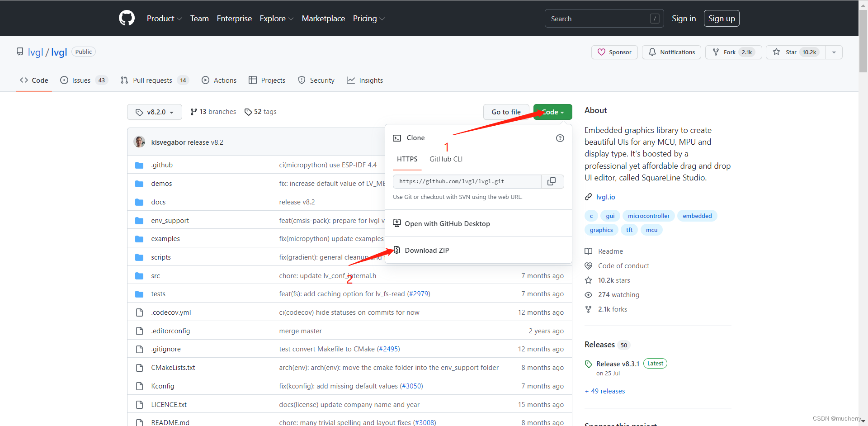The image size is (868, 426).
Task: Select the GitHub CLI clone tab
Action: click(x=446, y=159)
